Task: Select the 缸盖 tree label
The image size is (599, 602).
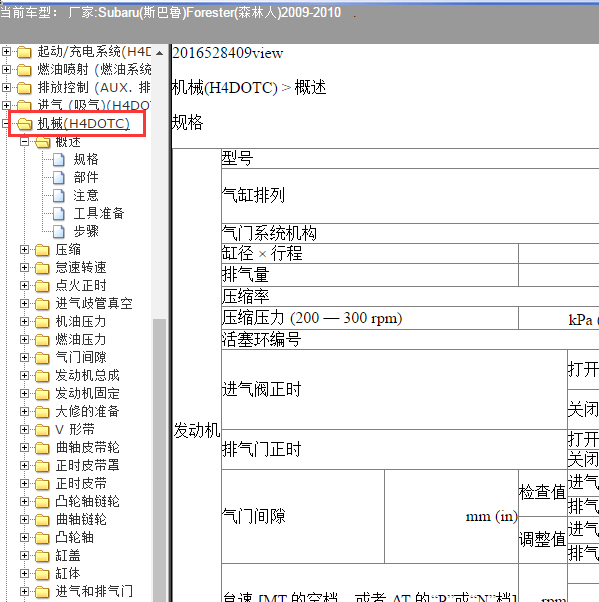Action: tap(68, 555)
